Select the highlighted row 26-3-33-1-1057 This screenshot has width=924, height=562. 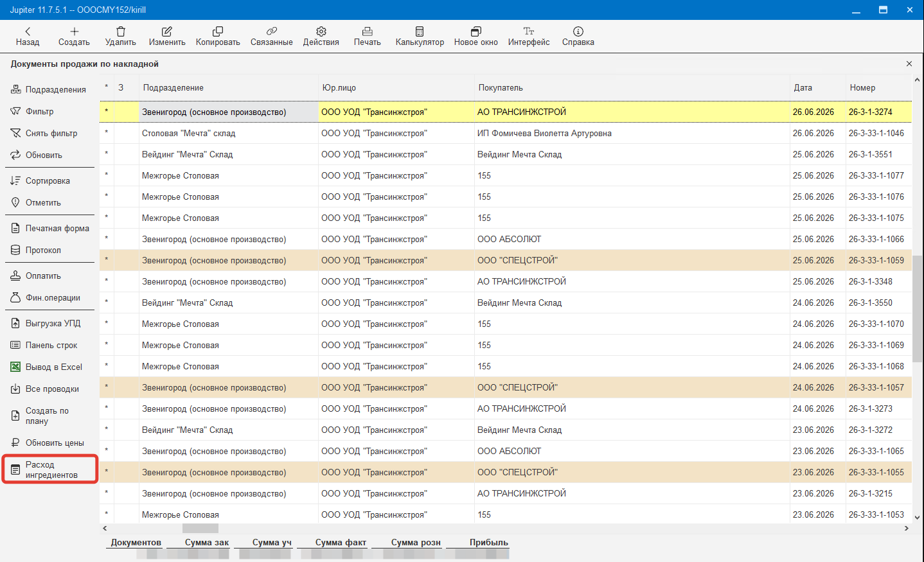[x=506, y=387]
